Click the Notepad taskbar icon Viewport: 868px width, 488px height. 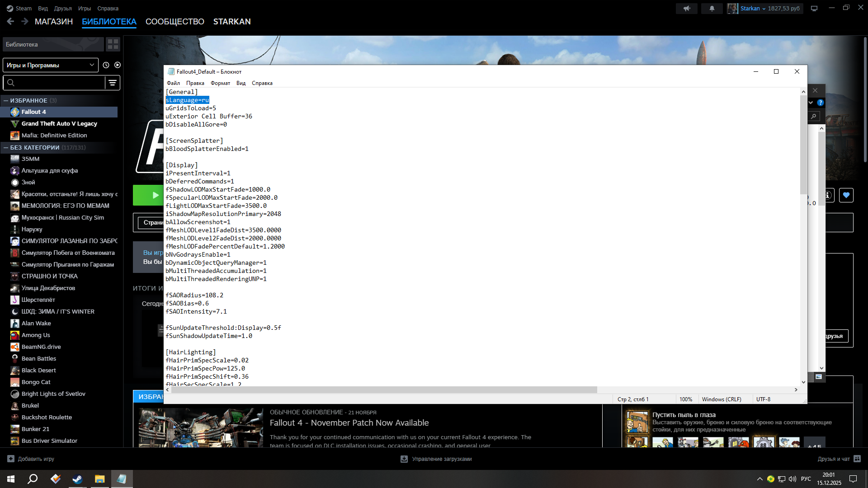click(122, 479)
